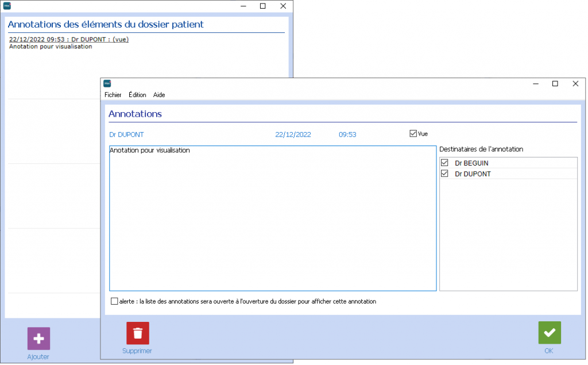Click the date 22/12/2022 in Annotations window
The image size is (588, 365).
point(293,135)
